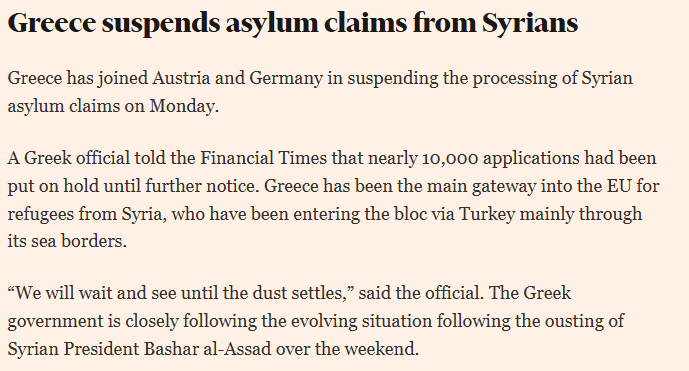Click 'Germany' in the first paragraph

click(286, 79)
